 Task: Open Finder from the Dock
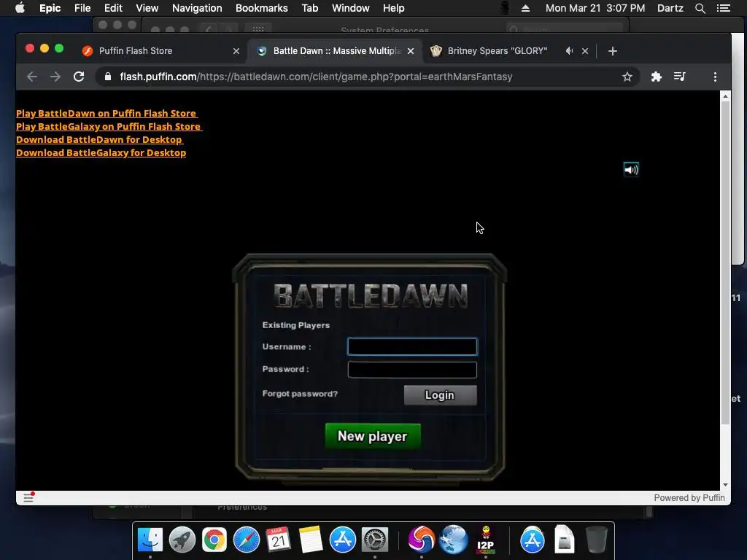(150, 540)
